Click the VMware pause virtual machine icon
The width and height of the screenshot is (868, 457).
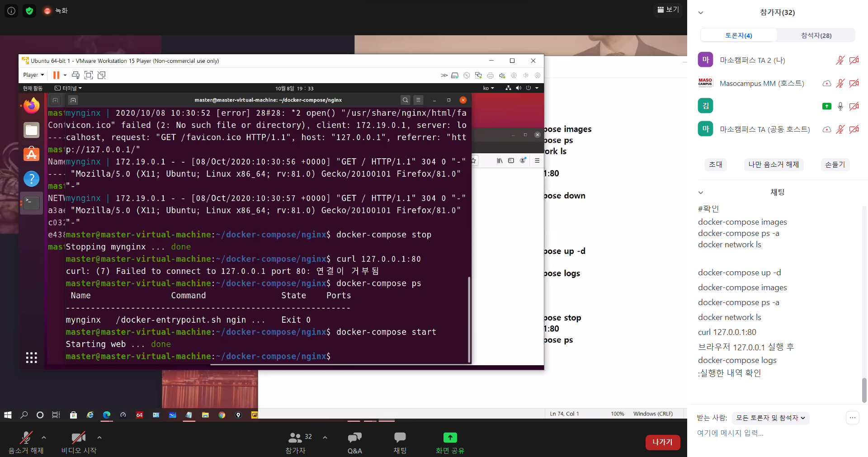click(56, 75)
